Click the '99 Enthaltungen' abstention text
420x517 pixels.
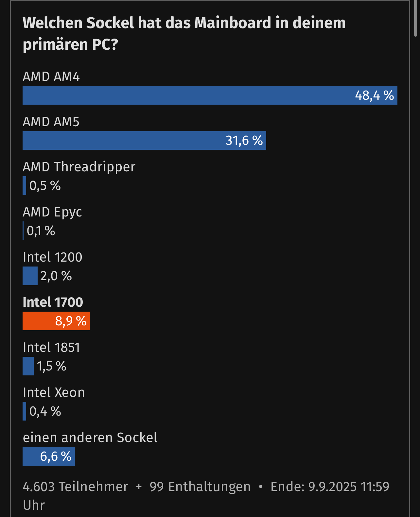[x=200, y=487]
